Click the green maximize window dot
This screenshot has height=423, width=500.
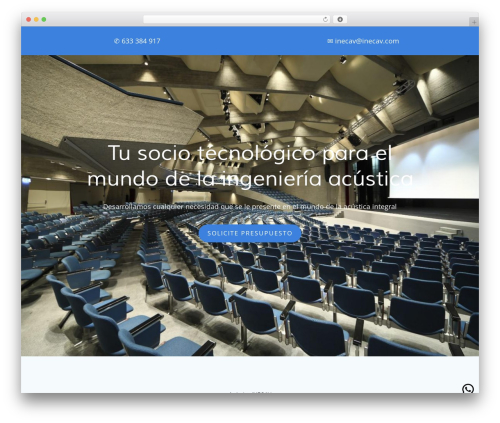pyautogui.click(x=44, y=19)
